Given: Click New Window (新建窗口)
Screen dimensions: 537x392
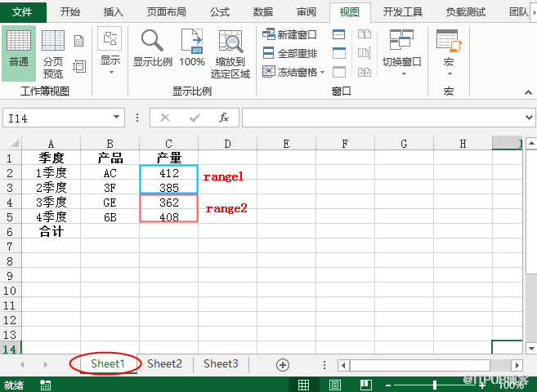Looking at the screenshot, I should [290, 34].
